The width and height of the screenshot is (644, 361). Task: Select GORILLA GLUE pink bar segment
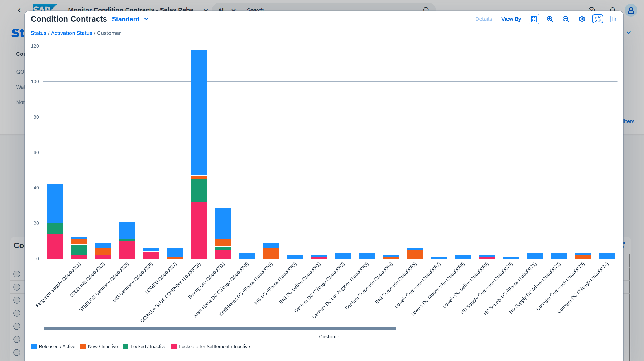(x=199, y=230)
